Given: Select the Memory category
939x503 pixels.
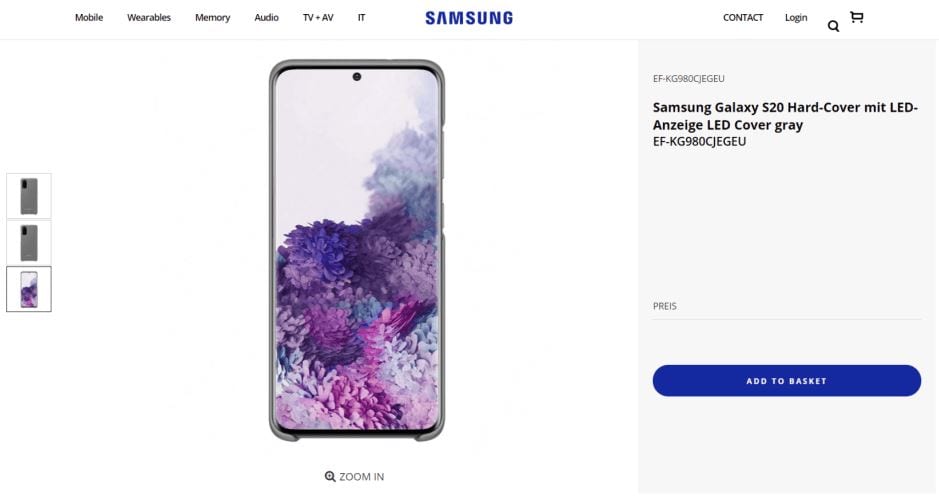Looking at the screenshot, I should [212, 17].
